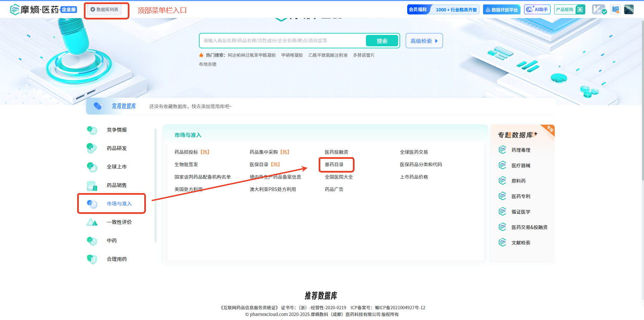Click the category list scrollbar
644x320 pixels.
(156, 185)
